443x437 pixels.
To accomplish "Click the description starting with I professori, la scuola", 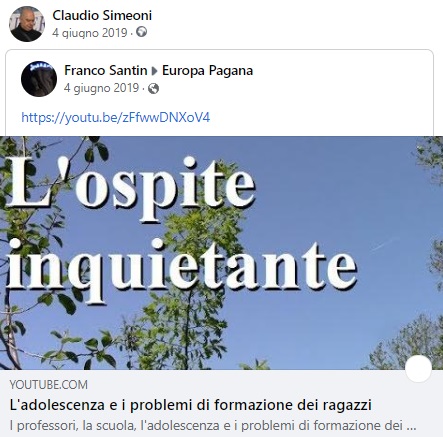I will [213, 425].
